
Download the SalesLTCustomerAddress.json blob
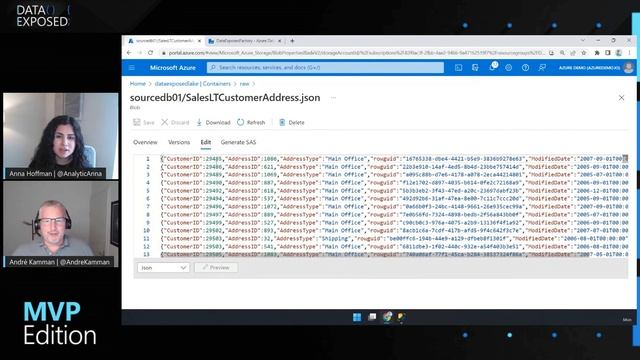point(213,122)
